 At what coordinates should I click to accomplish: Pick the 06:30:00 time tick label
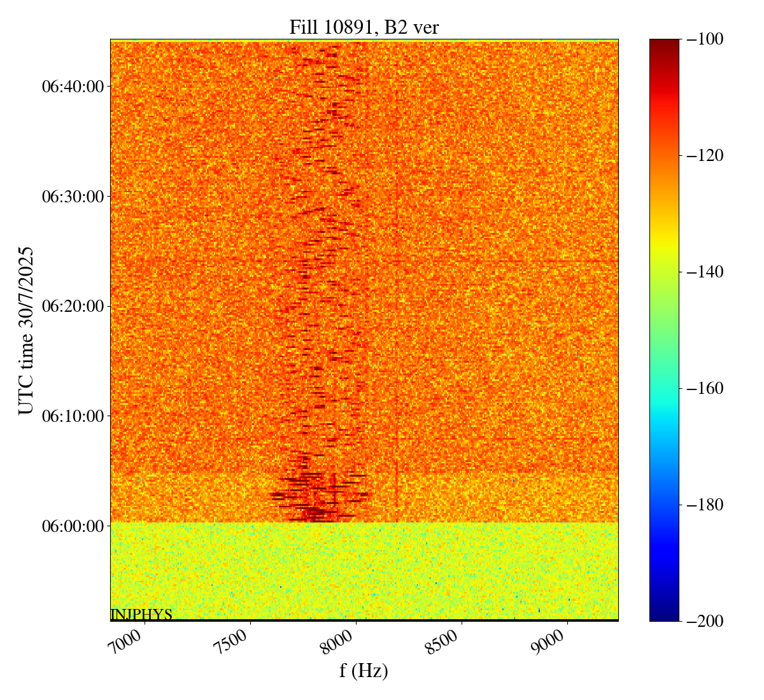click(x=73, y=196)
